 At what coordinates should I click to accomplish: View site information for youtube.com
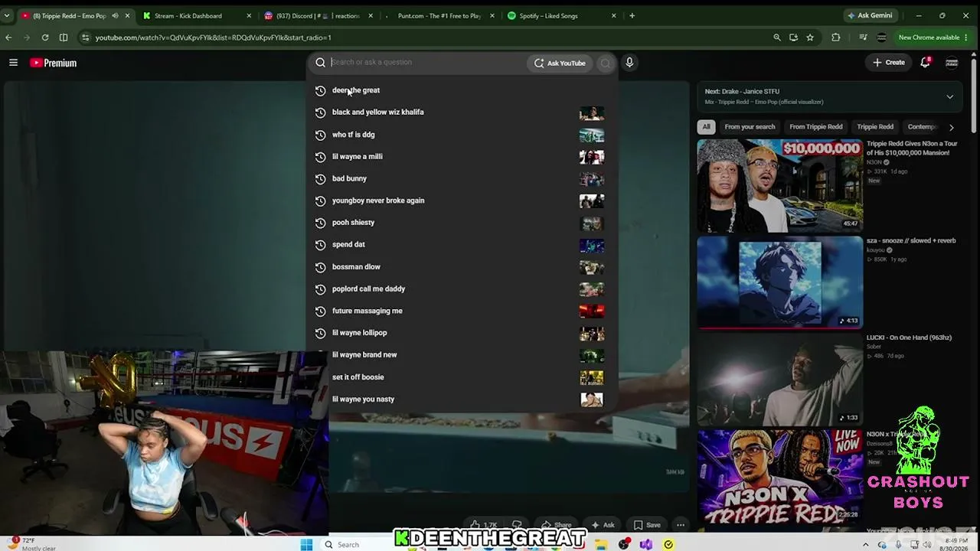(85, 37)
